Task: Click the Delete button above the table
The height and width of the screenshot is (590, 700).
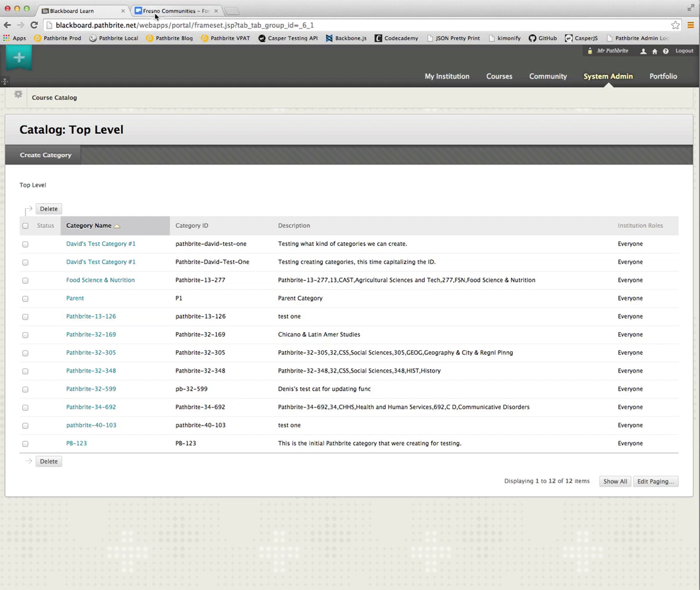Action: pyautogui.click(x=49, y=209)
